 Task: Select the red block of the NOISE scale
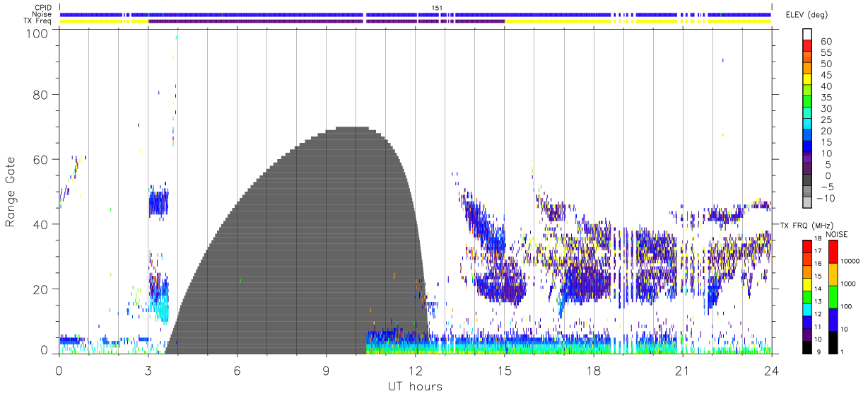(833, 252)
